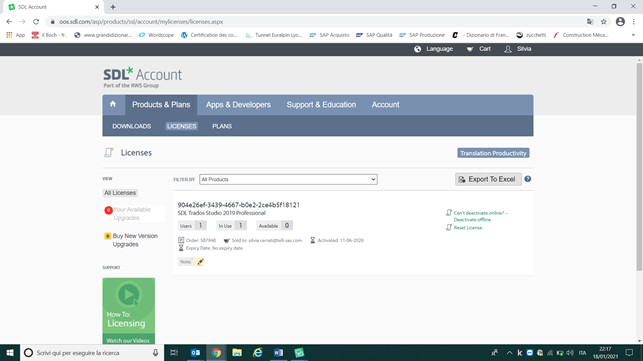Open the Cart in top bar
This screenshot has height=361, width=643.
click(x=479, y=49)
